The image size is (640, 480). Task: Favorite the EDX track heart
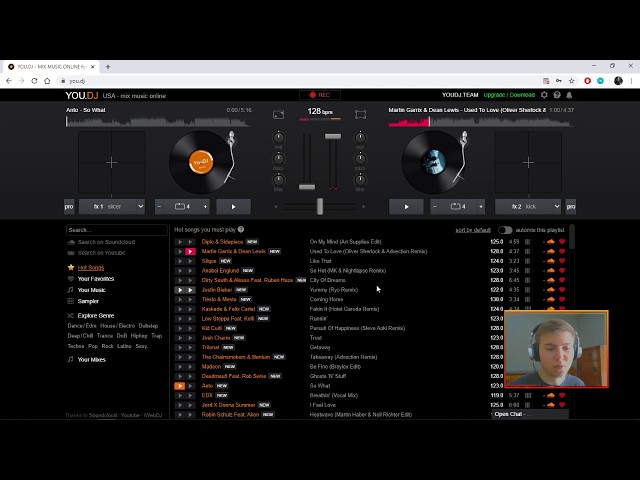pyautogui.click(x=562, y=396)
